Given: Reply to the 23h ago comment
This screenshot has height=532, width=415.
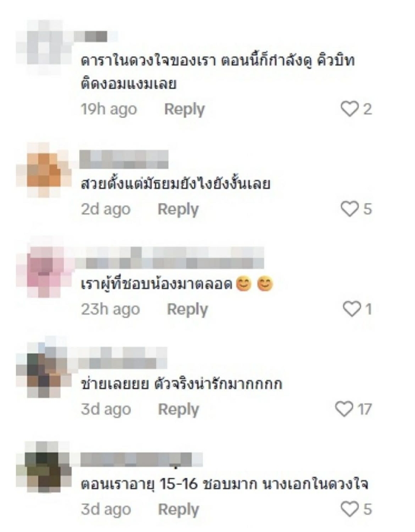Looking at the screenshot, I should [187, 309].
